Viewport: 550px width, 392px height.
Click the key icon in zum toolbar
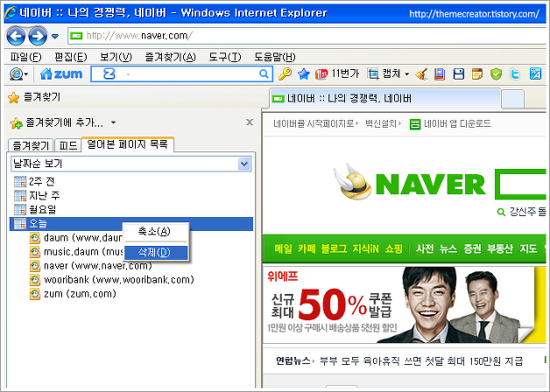pyautogui.click(x=285, y=73)
